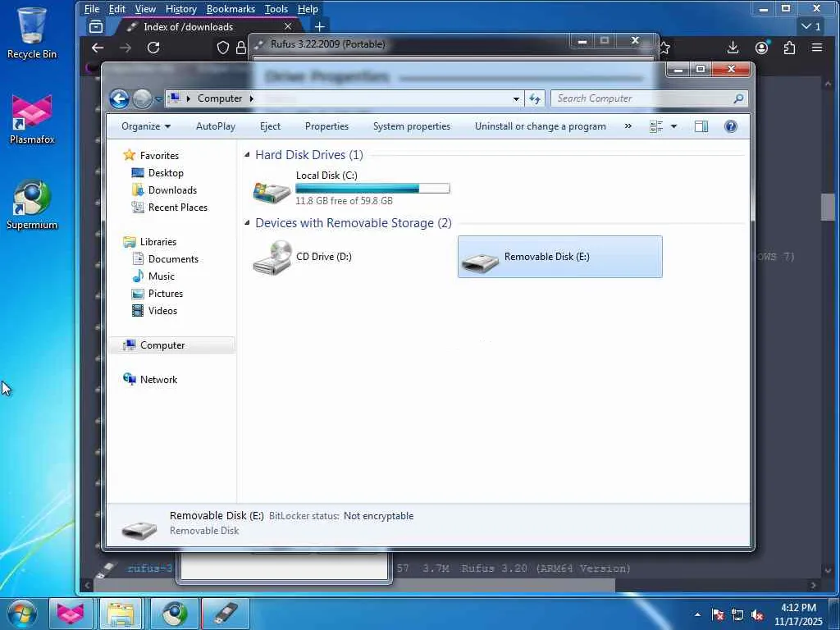The height and width of the screenshot is (630, 840).
Task: Show hidden tray icons arrow
Action: (697, 615)
